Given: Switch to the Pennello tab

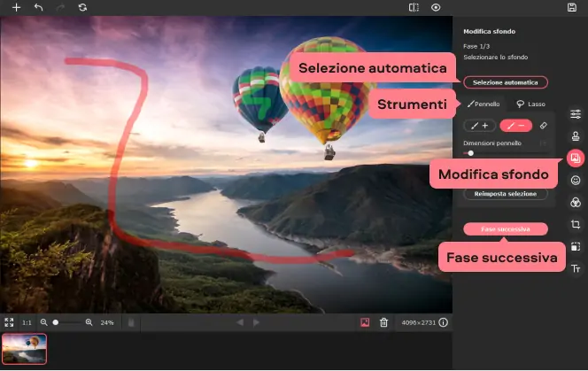Looking at the screenshot, I should click(484, 104).
